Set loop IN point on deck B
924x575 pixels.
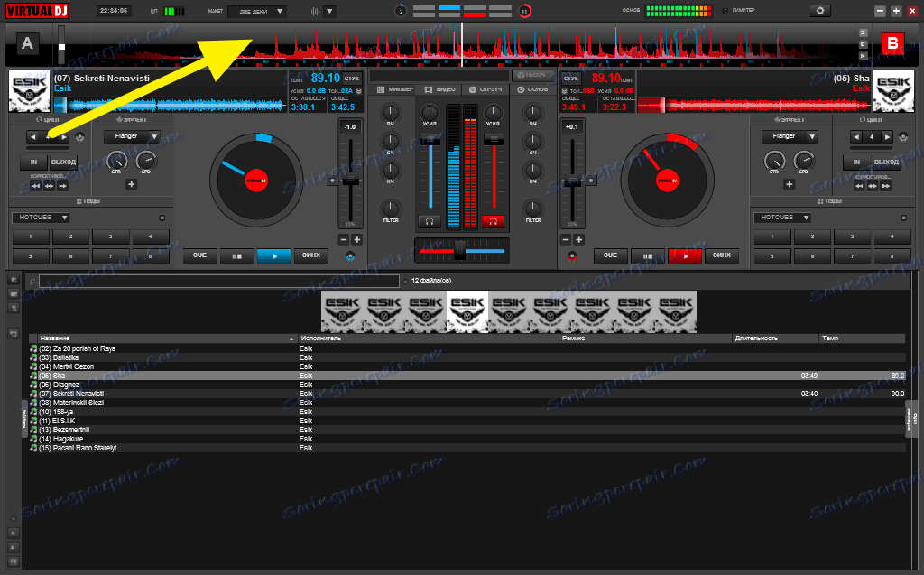(x=856, y=162)
